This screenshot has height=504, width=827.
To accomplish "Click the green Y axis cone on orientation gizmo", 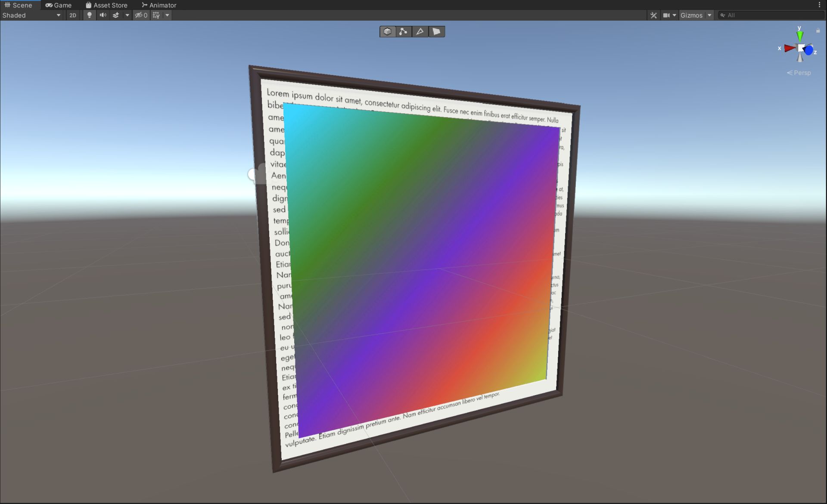I will click(800, 35).
